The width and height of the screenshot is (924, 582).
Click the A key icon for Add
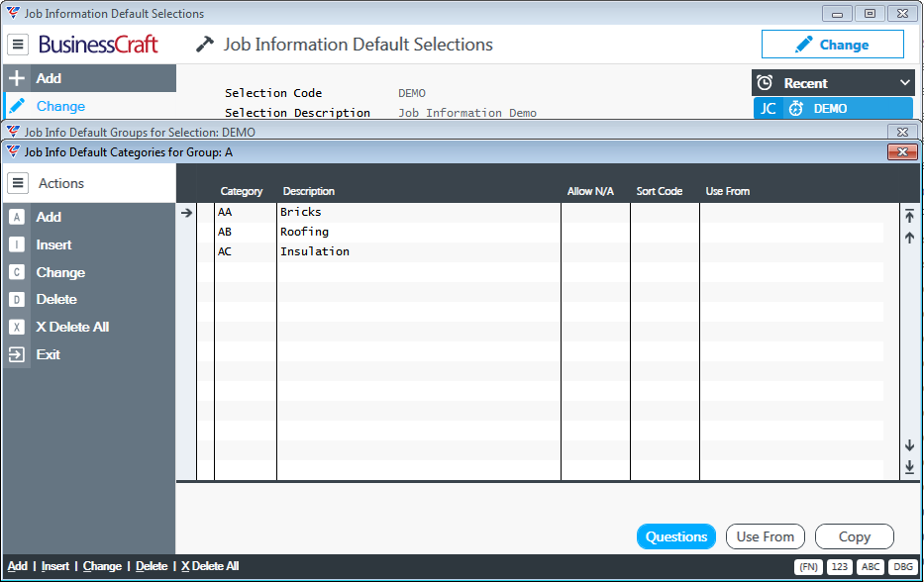pyautogui.click(x=17, y=217)
